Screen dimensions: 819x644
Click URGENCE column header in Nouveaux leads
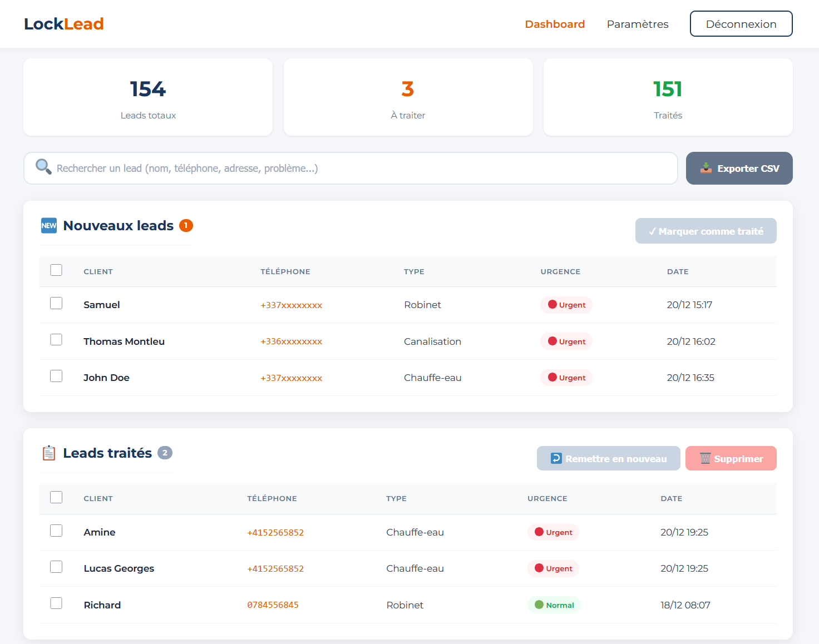(560, 271)
